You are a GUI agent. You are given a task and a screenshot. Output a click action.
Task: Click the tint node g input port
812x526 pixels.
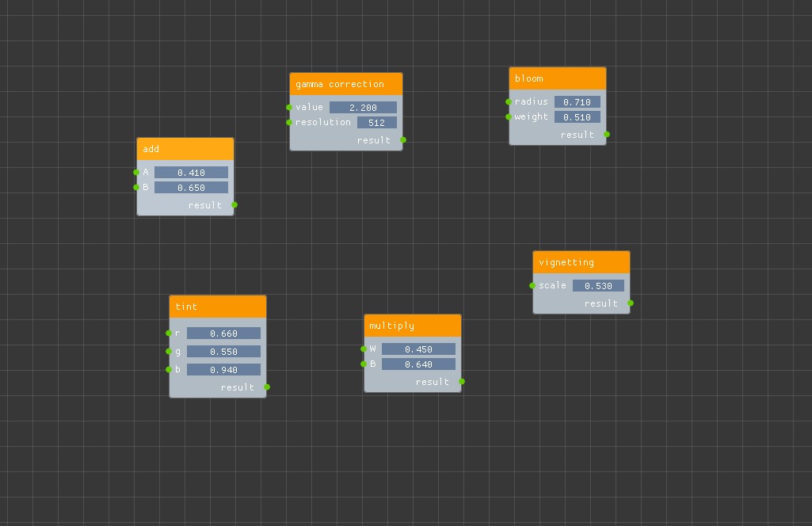point(169,352)
